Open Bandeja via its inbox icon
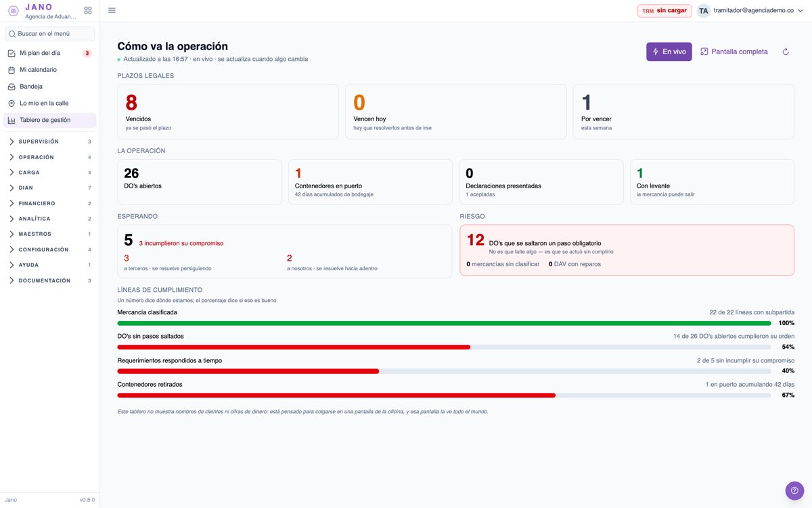The height and width of the screenshot is (508, 812). (x=12, y=87)
